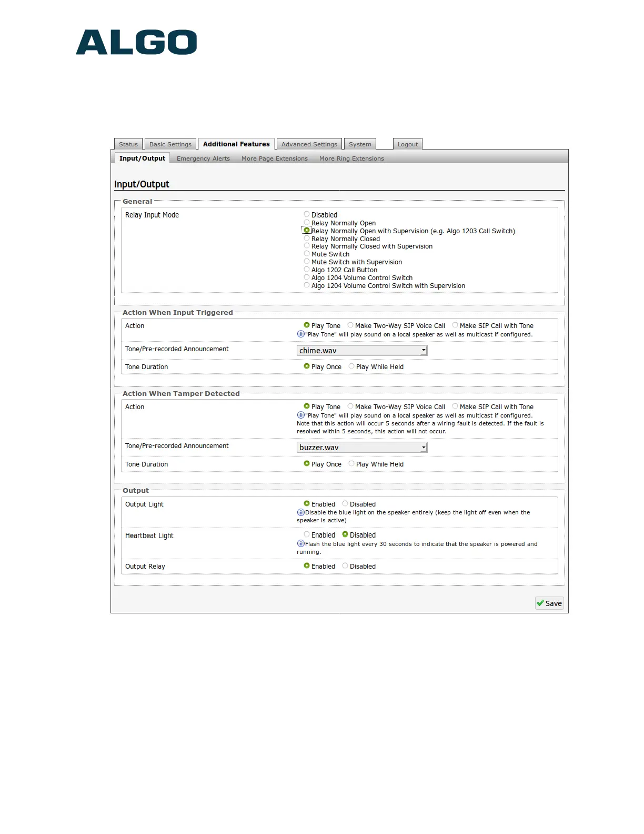The image size is (644, 834).
Task: Select Relay Normally Closed option
Action: [x=307, y=238]
